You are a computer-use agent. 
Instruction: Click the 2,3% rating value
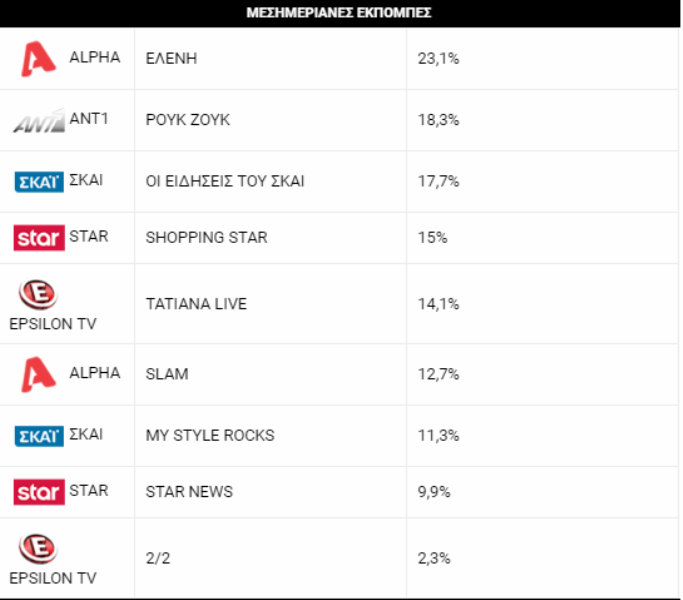tap(434, 558)
